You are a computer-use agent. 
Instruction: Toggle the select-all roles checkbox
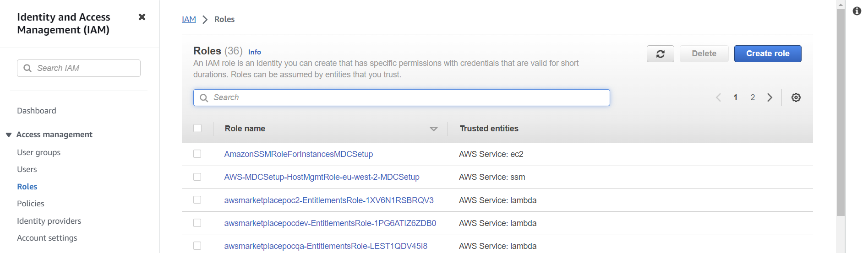tap(197, 129)
